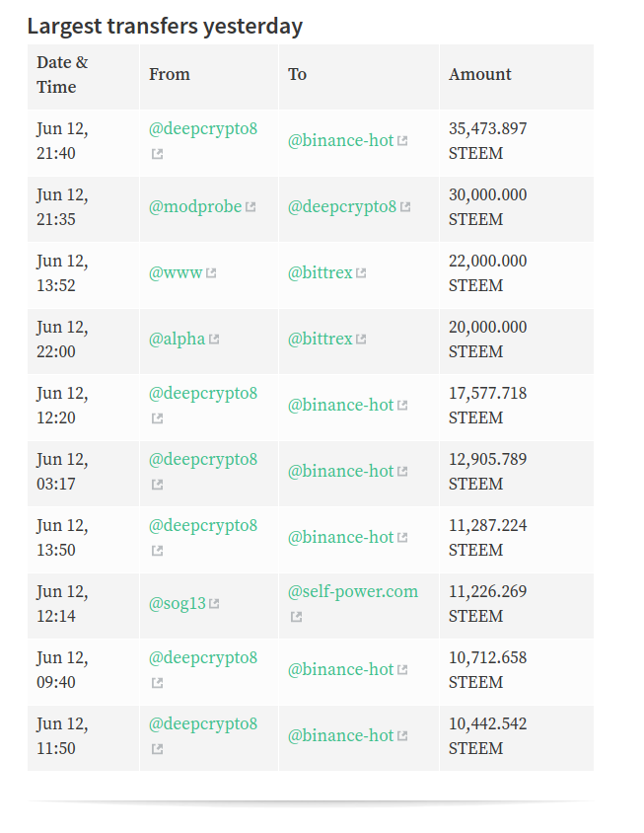Open @modprobe profile link
The image size is (644, 833).
[195, 206]
